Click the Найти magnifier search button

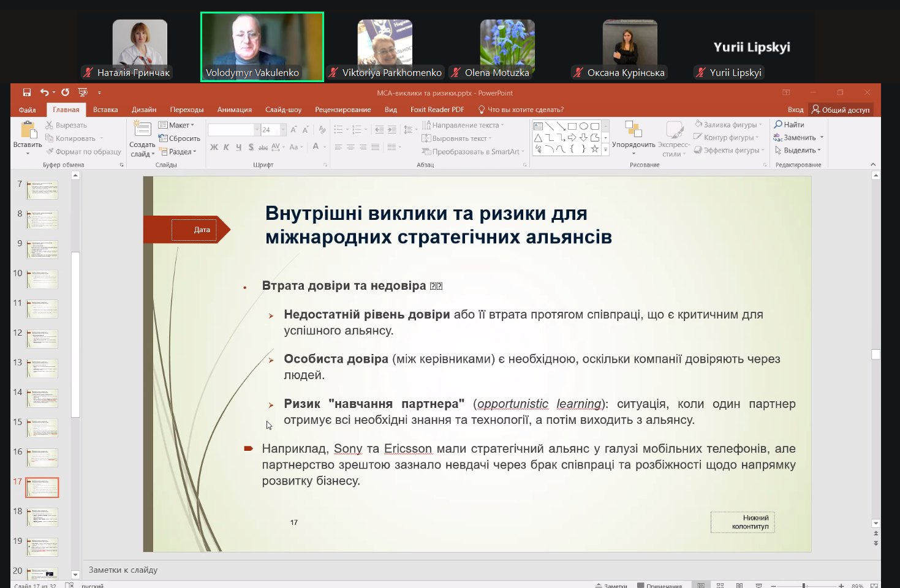789,124
